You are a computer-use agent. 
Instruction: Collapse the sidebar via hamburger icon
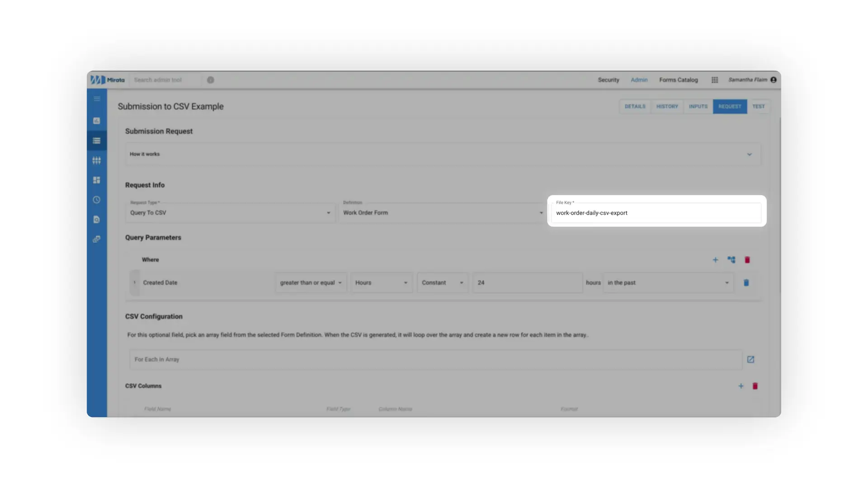tap(96, 98)
